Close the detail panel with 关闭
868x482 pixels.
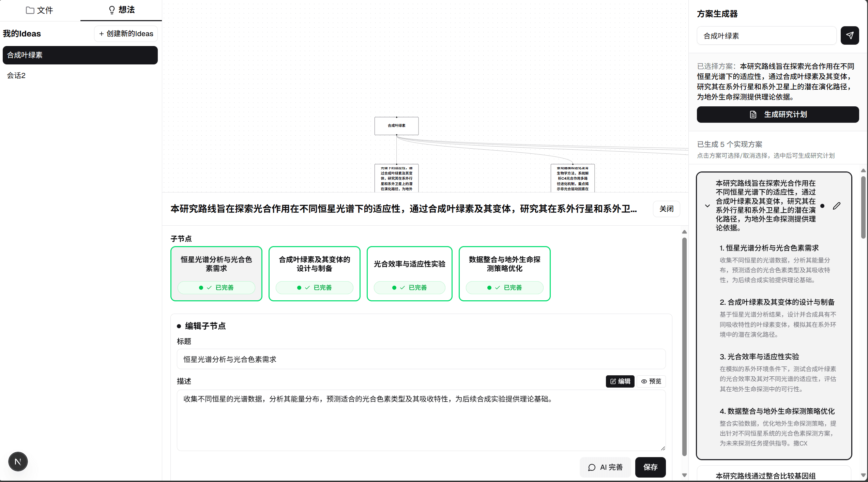point(666,209)
